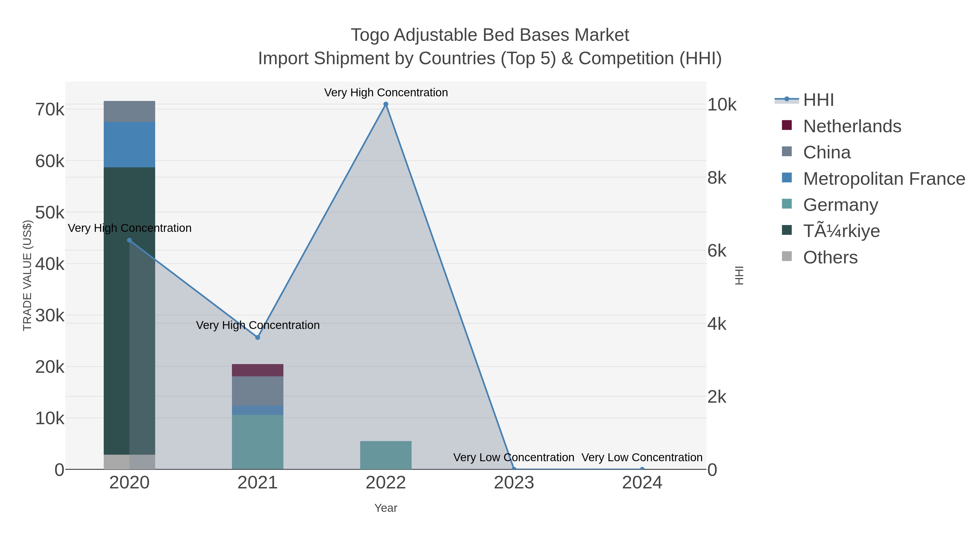
Task: Toggle the TÃ¼rkiye legend label
Action: click(x=841, y=231)
